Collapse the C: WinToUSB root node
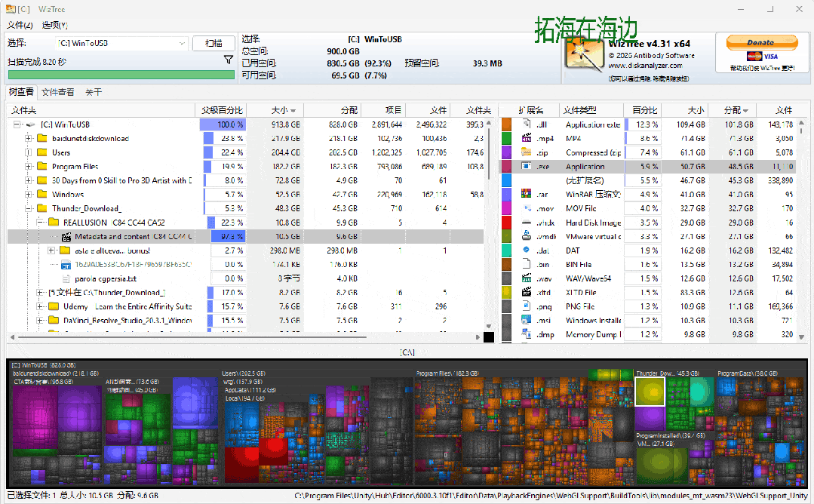 point(17,124)
